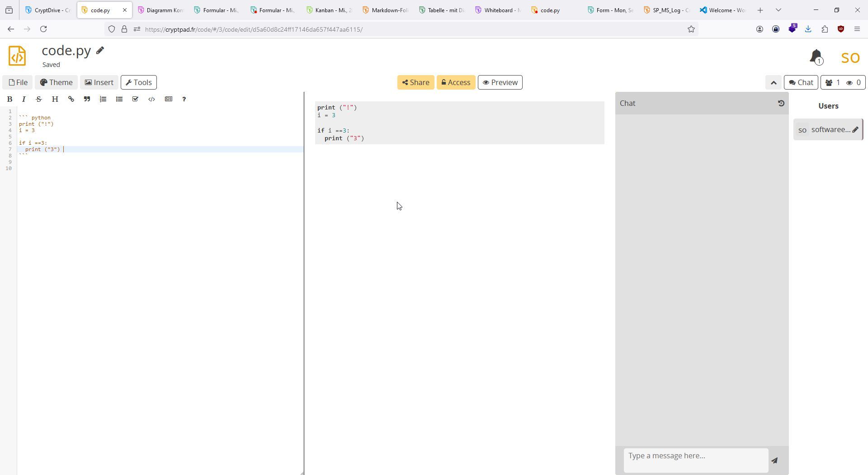The height and width of the screenshot is (475, 868).
Task: Insert a checkbox task list
Action: (135, 99)
